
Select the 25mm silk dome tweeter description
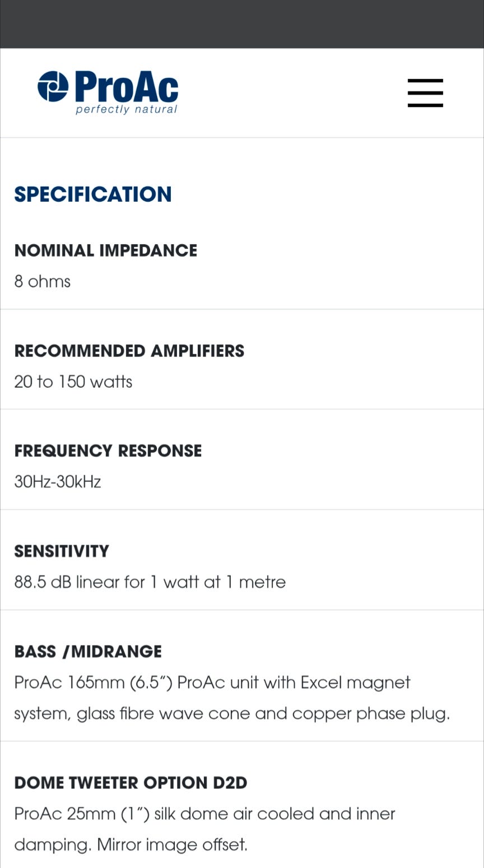[x=204, y=814]
